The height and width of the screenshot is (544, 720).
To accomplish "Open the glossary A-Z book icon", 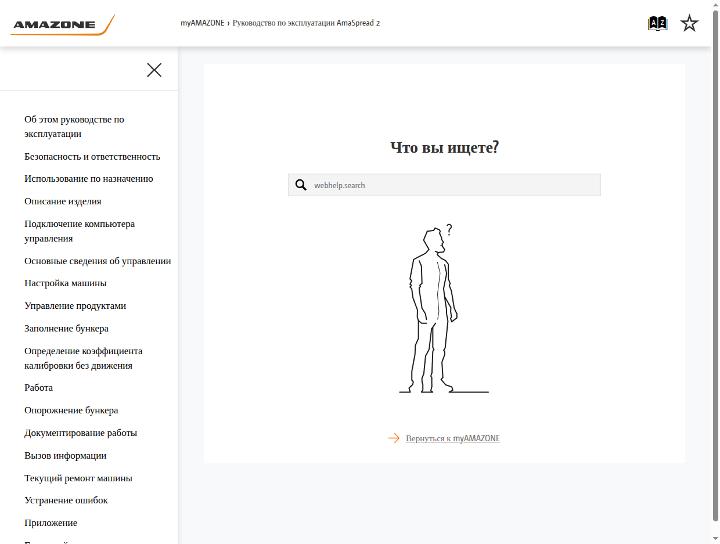I will 657,23.
